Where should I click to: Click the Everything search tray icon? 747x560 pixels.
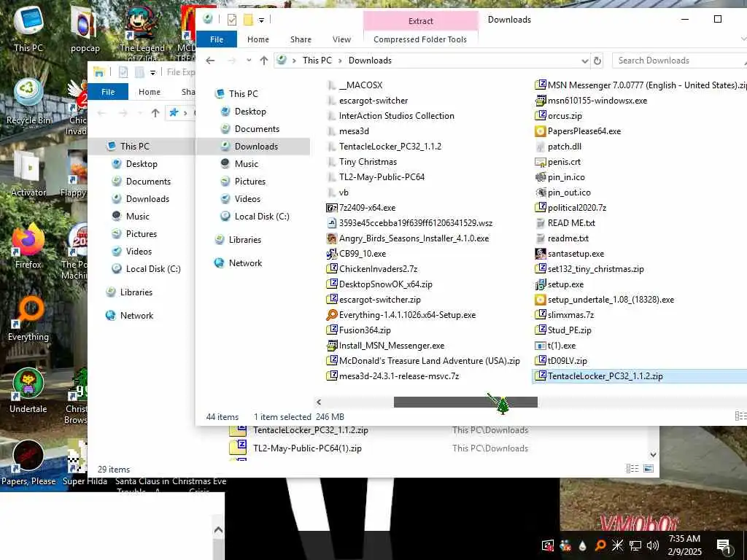coord(600,545)
